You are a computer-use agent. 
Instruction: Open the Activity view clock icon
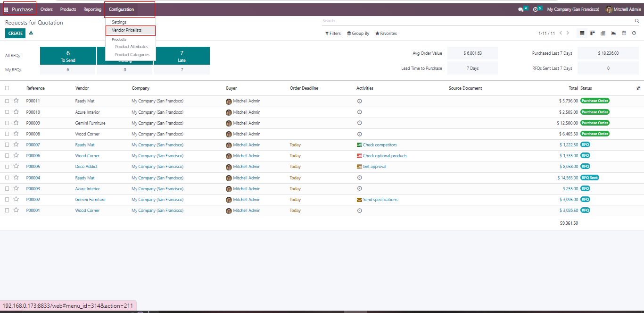click(634, 33)
